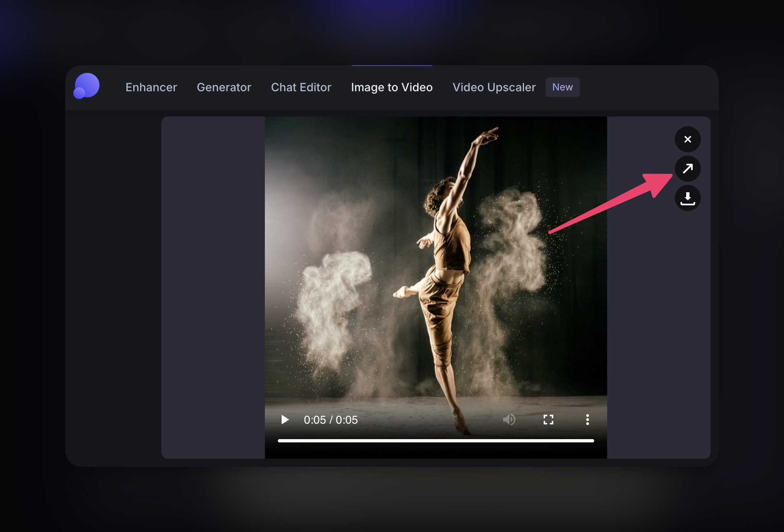Play the dancer video
Viewport: 784px width, 532px height.
tap(285, 420)
